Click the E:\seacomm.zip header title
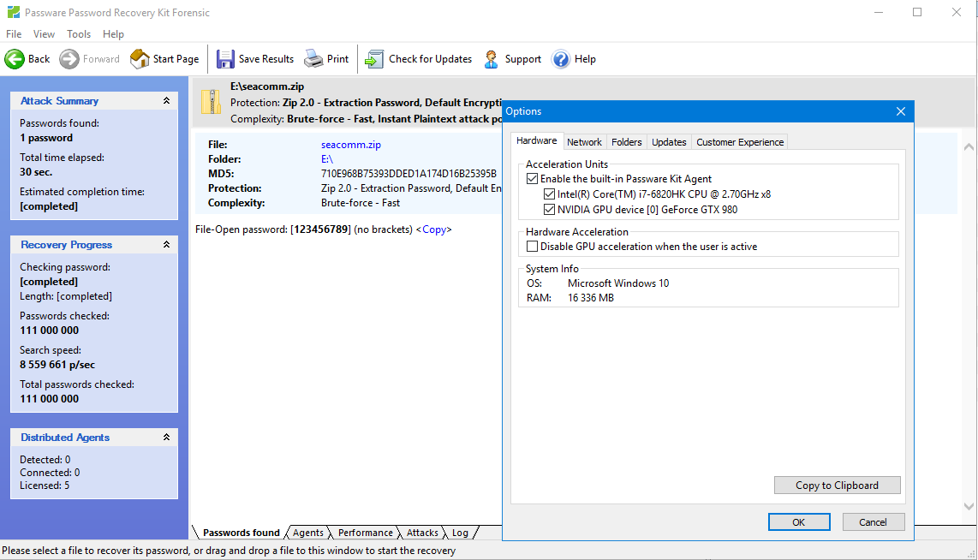This screenshot has width=978, height=560. [267, 86]
